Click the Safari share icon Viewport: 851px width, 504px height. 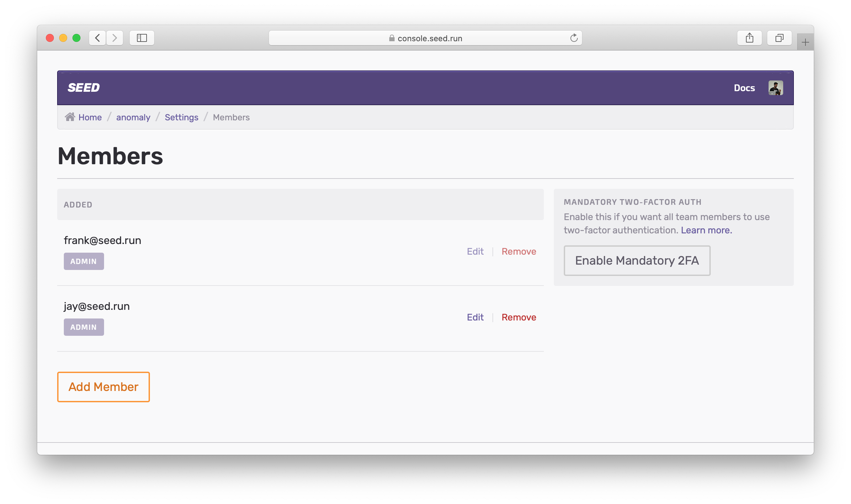click(x=749, y=38)
